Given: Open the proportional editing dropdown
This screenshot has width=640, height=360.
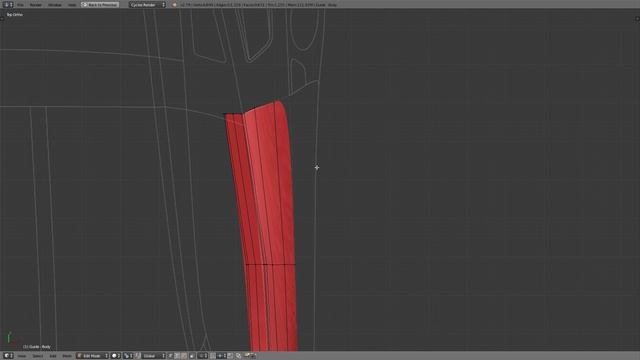Looking at the screenshot, I should [x=203, y=356].
